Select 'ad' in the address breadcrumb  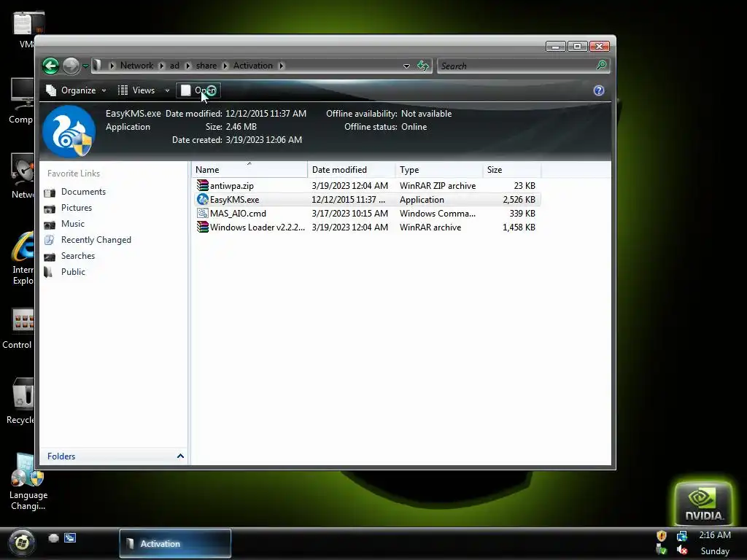coord(175,65)
